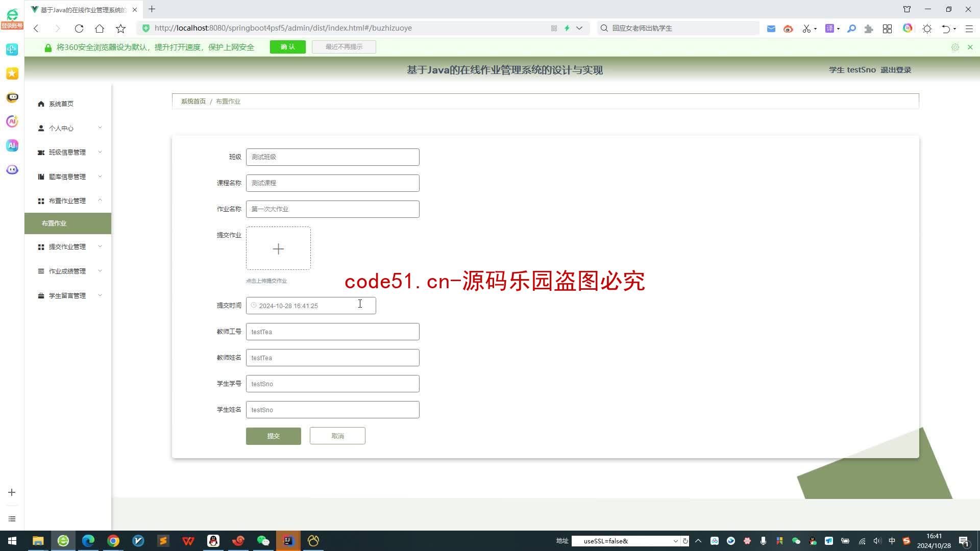The image size is (980, 551).
Task: Click 最近不再提示 button
Action: click(344, 47)
